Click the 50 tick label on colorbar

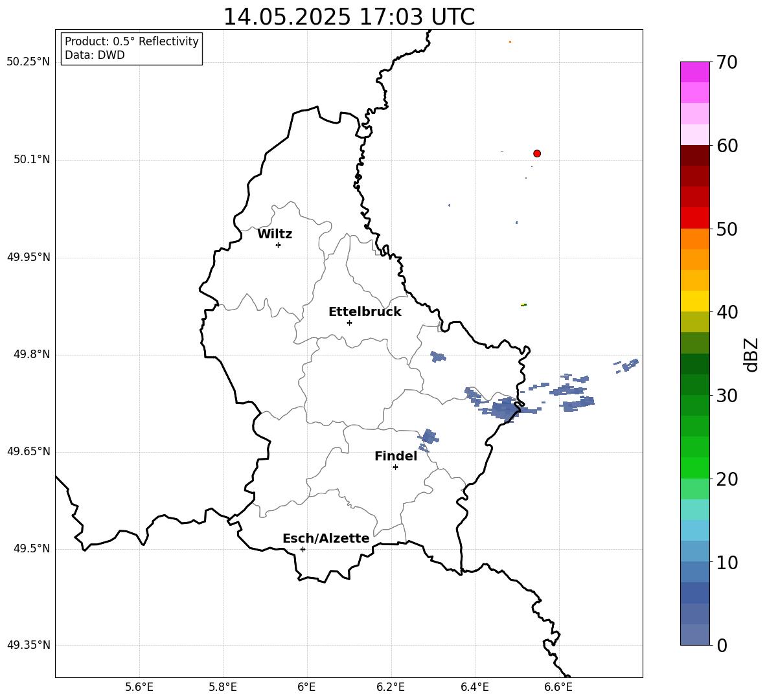pyautogui.click(x=727, y=229)
